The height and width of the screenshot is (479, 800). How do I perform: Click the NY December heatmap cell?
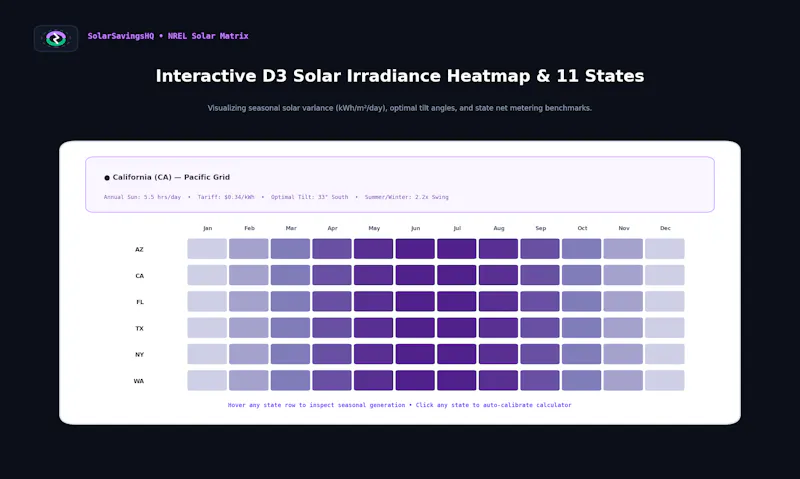pyautogui.click(x=665, y=354)
